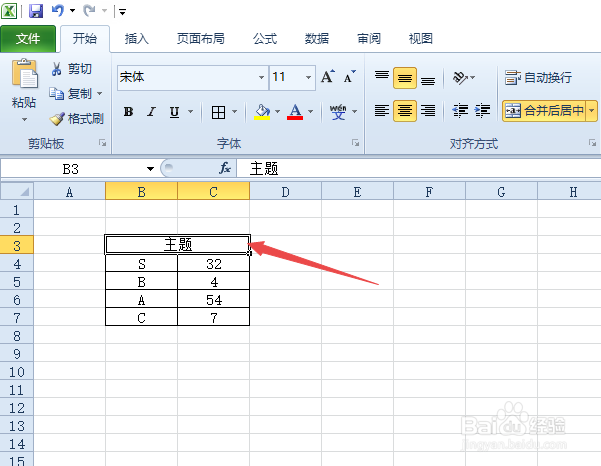Click the Paste (粘贴) clipboard icon

(25, 73)
